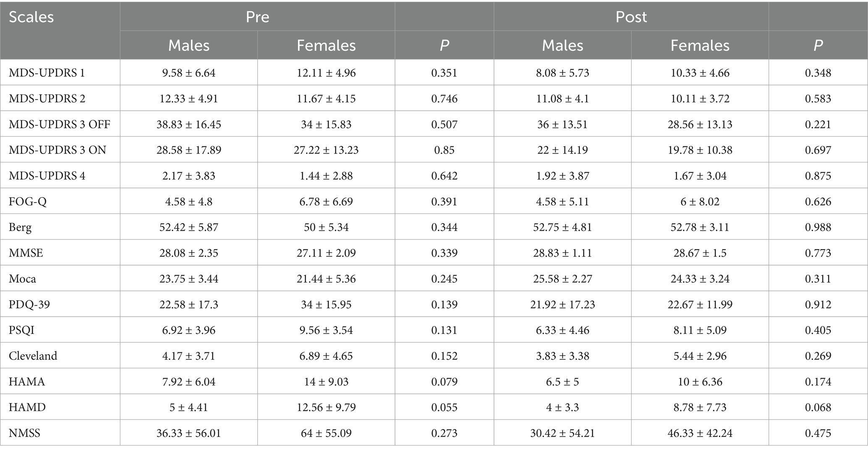Click the 0.988 P value cell
Screen dimensions: 868x453
pyautogui.click(x=818, y=227)
